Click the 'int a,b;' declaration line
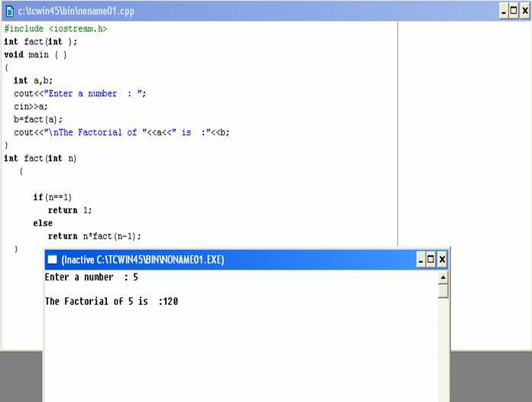Screen dimensions: 532x402 34,81
